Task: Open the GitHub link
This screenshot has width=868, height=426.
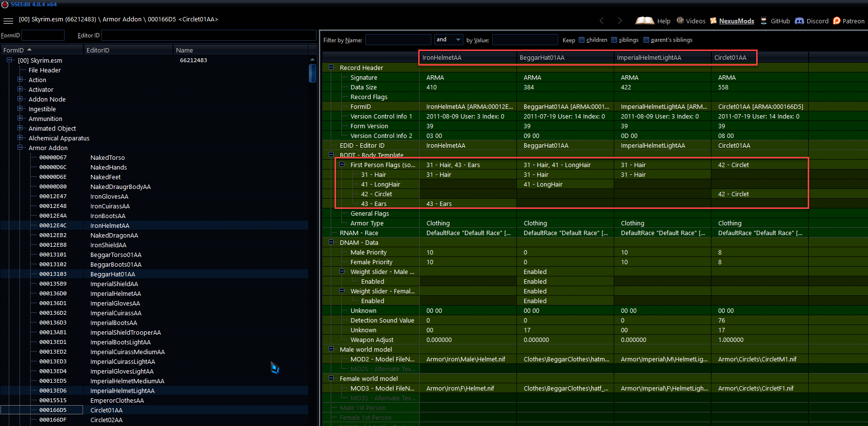Action: pyautogui.click(x=775, y=21)
